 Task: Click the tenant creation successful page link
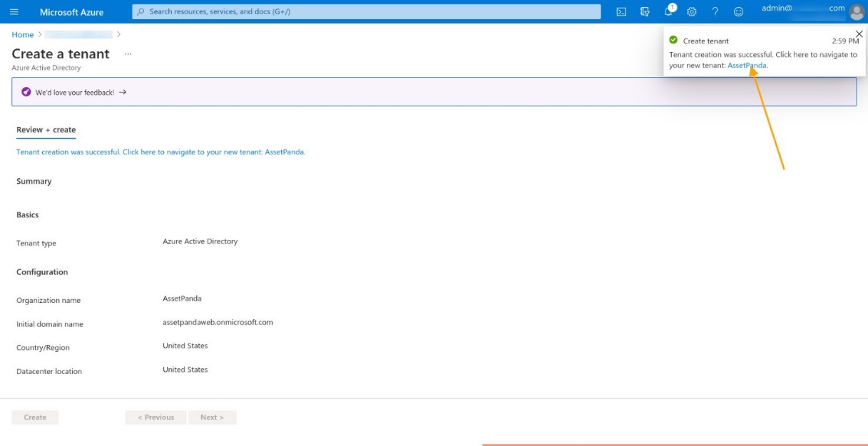[x=160, y=152]
